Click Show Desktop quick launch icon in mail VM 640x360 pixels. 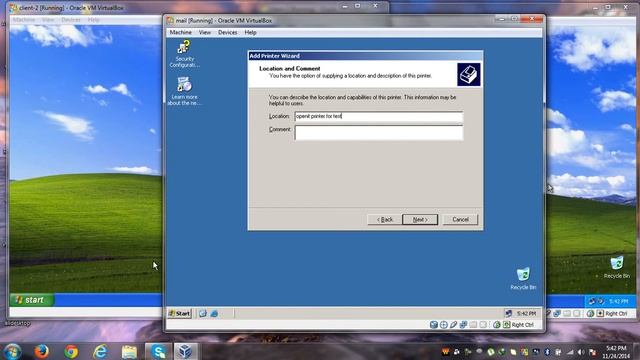(x=203, y=313)
